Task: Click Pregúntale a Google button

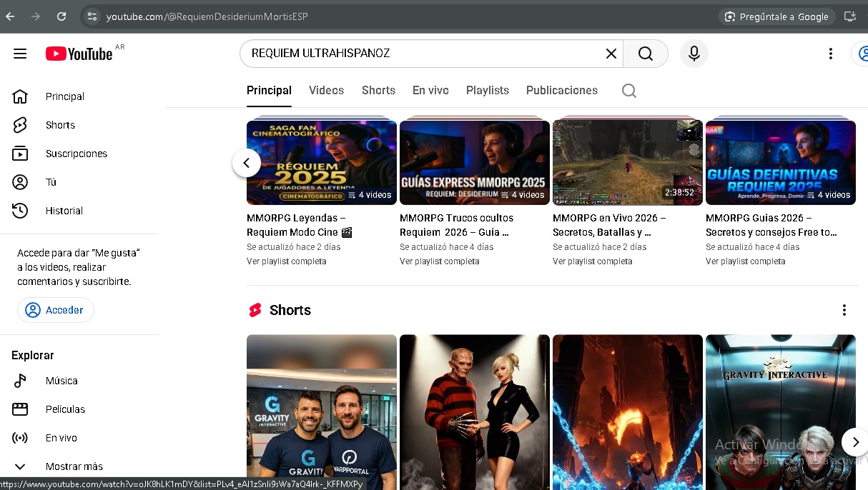Action: [776, 16]
